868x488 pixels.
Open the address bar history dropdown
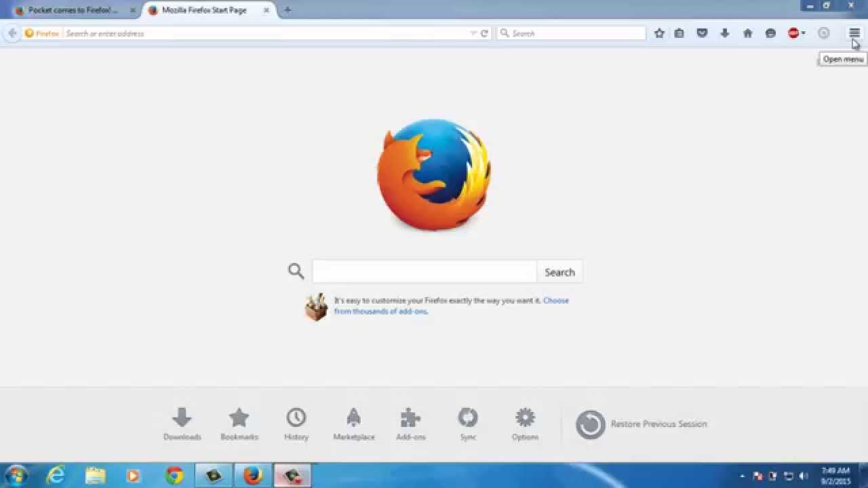coord(473,33)
